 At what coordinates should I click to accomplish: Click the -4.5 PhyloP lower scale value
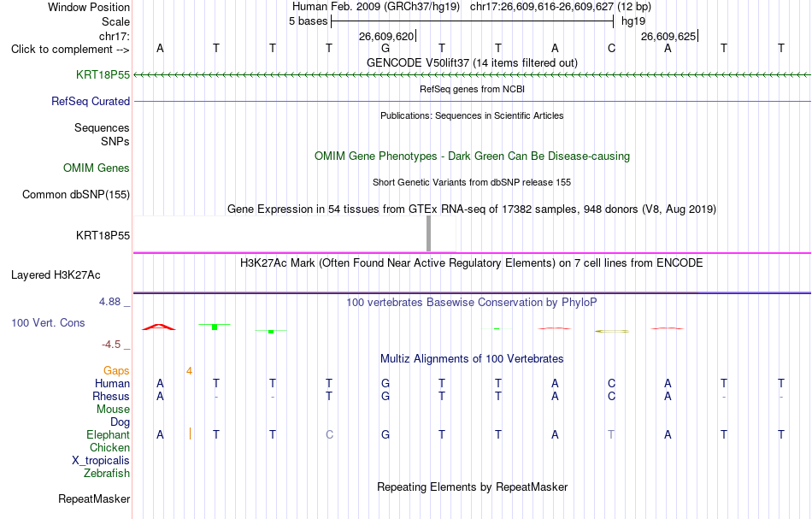coord(111,345)
